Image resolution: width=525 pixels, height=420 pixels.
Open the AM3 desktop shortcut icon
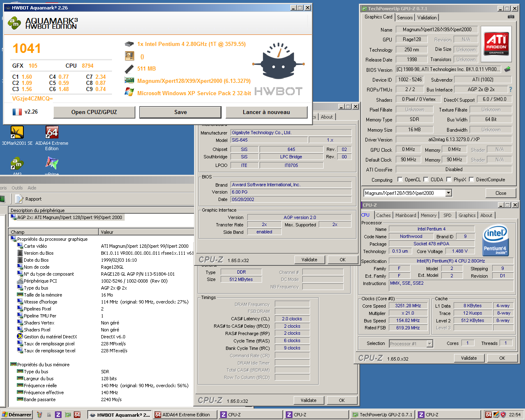[17, 163]
